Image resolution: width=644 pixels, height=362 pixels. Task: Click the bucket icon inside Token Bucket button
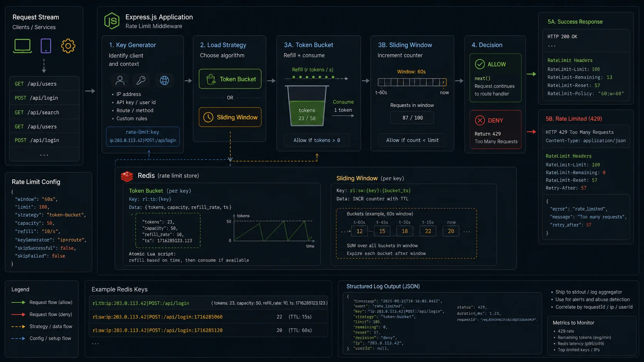click(211, 79)
